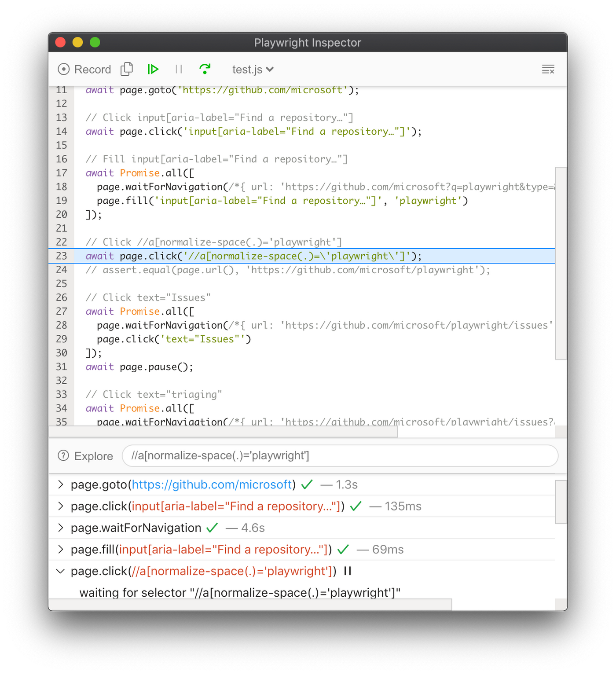Expand page.click Find a repository entry
Image resolution: width=616 pixels, height=675 pixels.
coord(61,506)
